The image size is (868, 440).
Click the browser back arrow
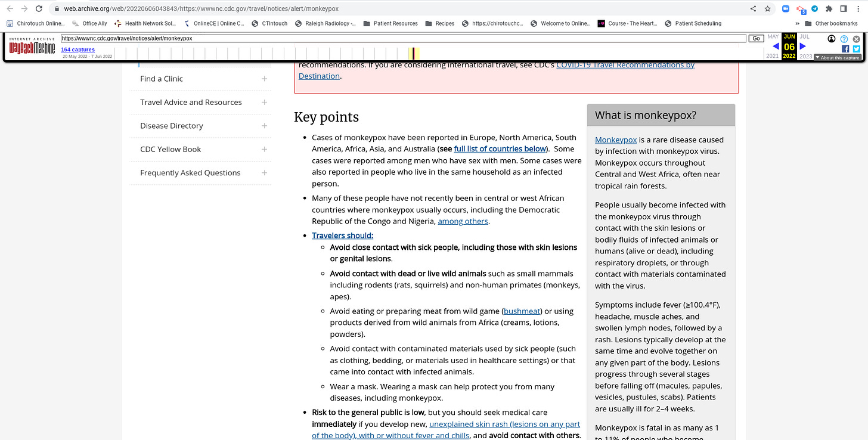point(9,9)
